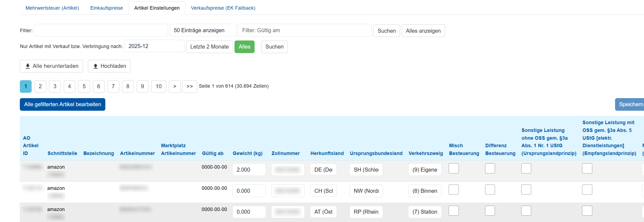Click the Alles anzeigen button
The height and width of the screenshot is (222, 644).
point(423,31)
